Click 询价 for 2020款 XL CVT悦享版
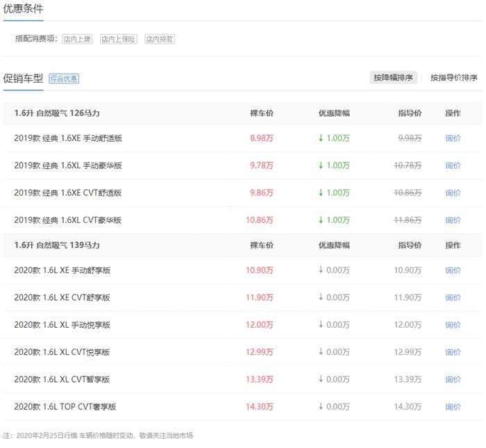 (x=453, y=352)
